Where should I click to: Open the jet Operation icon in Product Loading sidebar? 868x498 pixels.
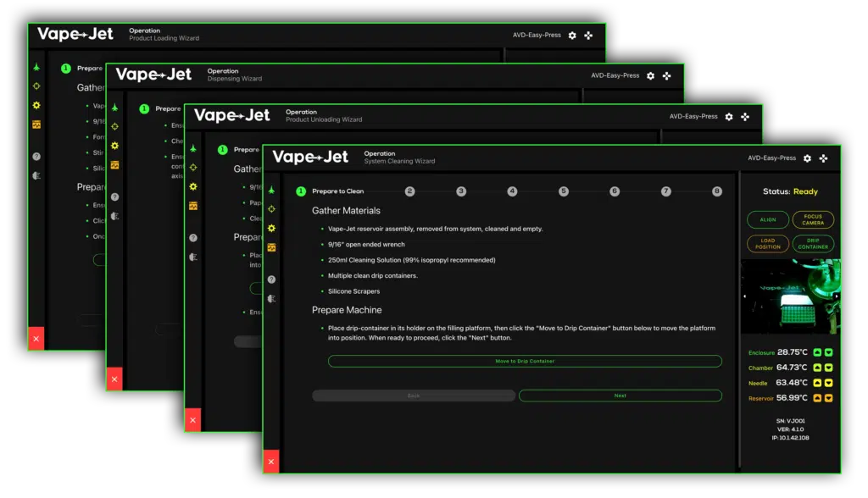tap(36, 67)
